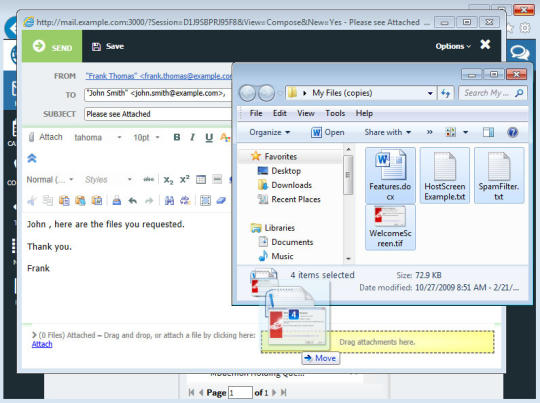Click the Explorer Back button

pos(248,93)
